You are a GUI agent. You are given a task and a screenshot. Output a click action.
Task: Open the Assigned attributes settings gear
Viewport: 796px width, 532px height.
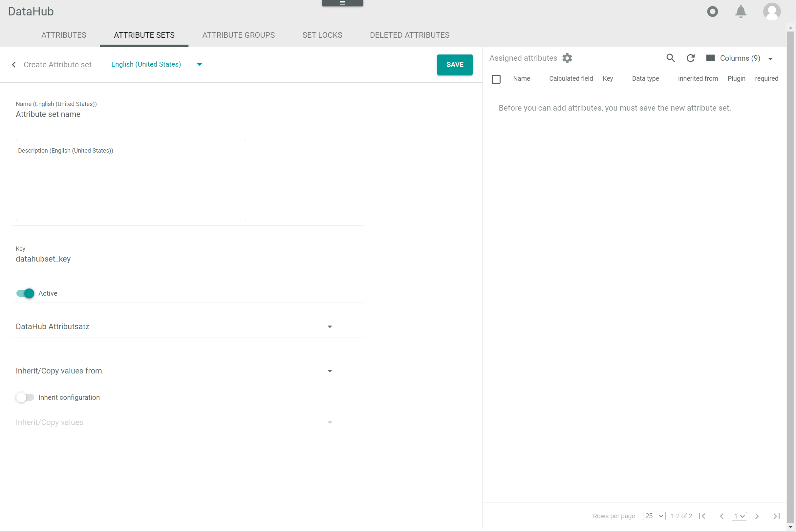tap(567, 58)
